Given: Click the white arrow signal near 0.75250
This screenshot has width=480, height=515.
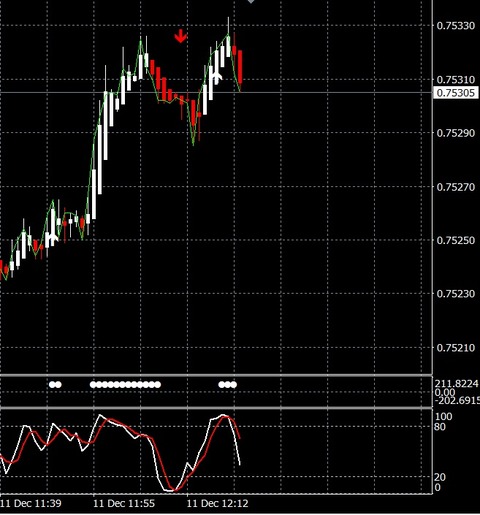Looking at the screenshot, I should coord(52,238).
